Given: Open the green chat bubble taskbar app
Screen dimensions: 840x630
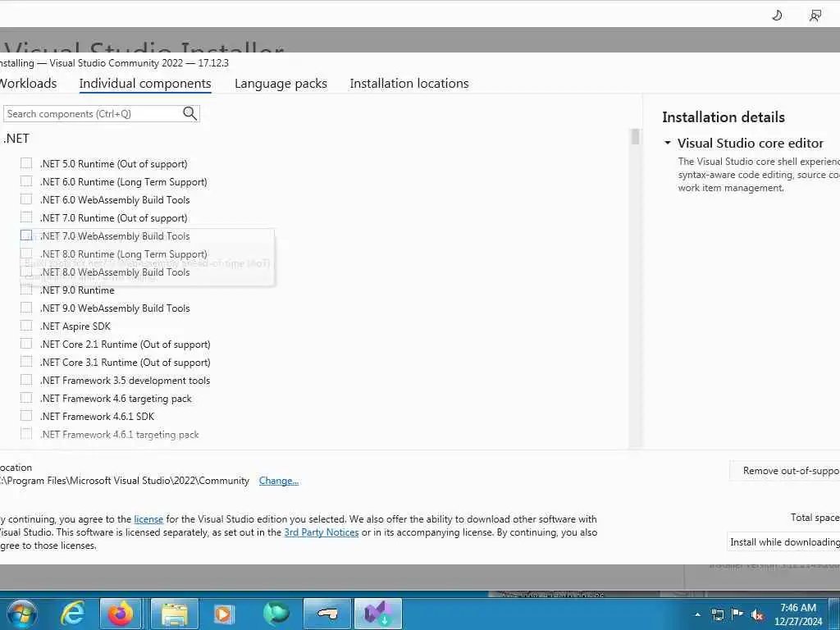Looking at the screenshot, I should coord(276,614).
